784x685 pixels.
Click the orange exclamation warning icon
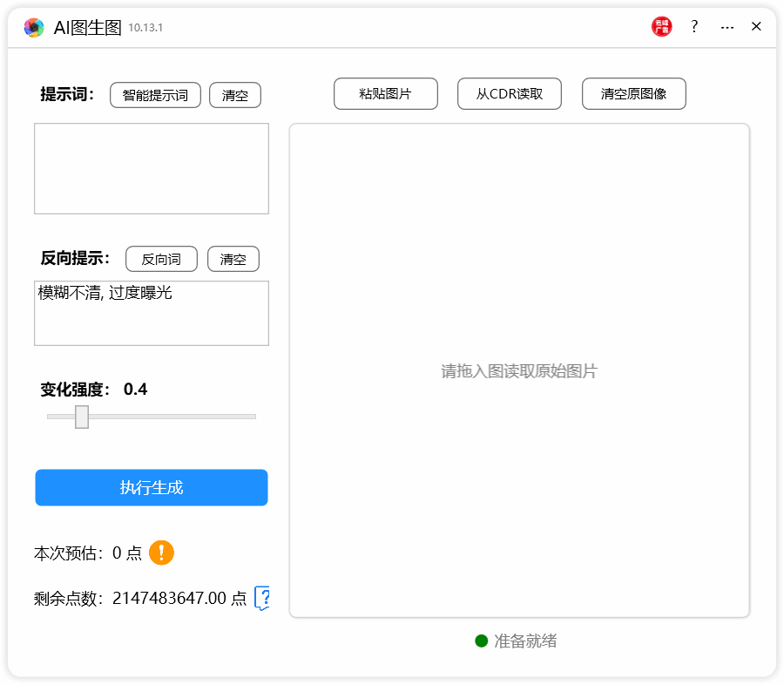[161, 553]
